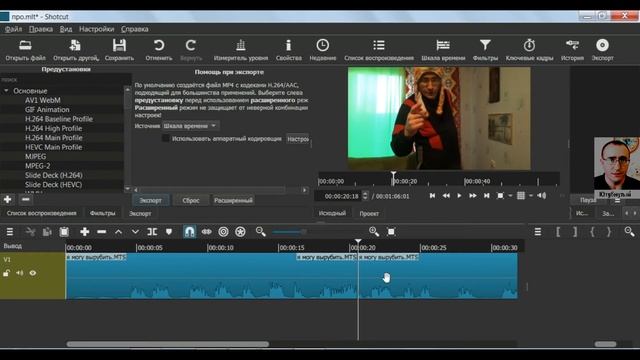This screenshot has height=360, width=640.
Task: Undo action with Отменить icon
Action: [x=159, y=50]
